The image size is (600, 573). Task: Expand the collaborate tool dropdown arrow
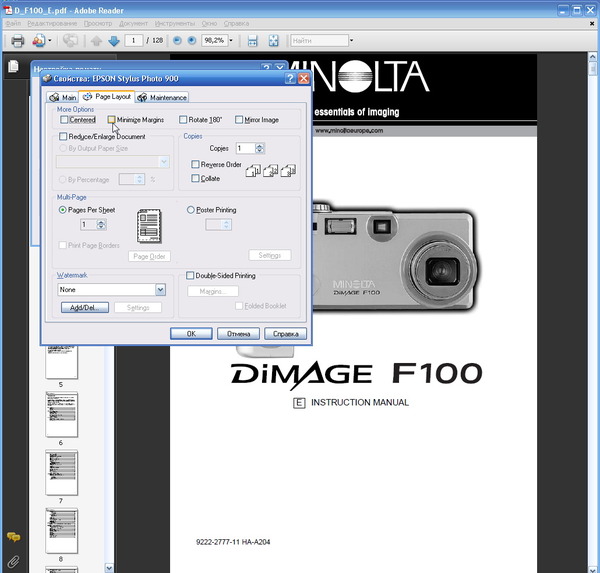(50, 40)
